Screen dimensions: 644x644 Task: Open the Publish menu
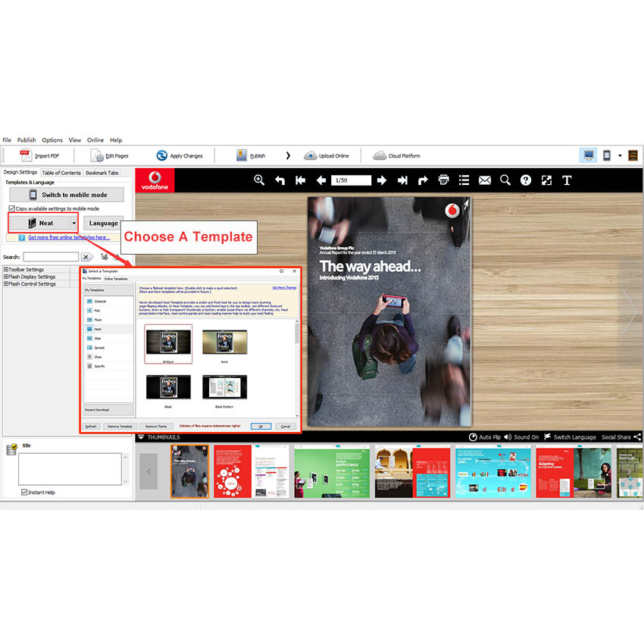pos(27,140)
